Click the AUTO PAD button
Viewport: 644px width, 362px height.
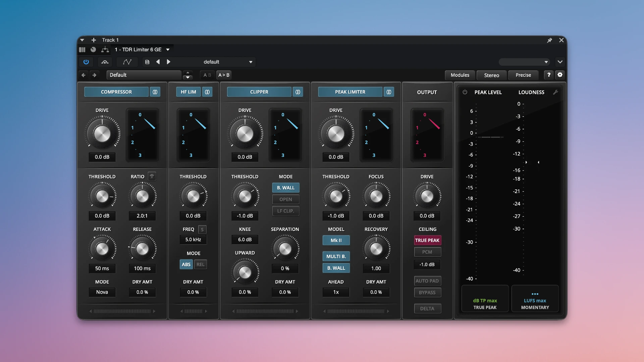(427, 281)
